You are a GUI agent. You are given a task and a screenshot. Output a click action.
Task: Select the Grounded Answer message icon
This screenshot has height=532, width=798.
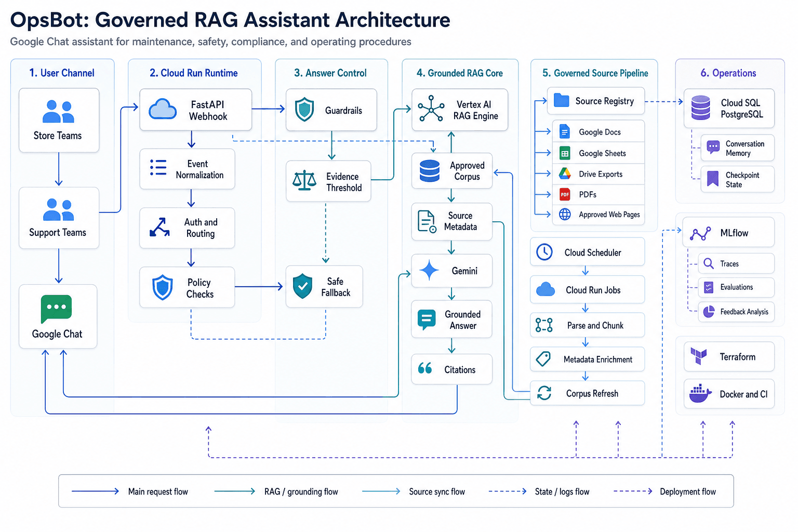click(427, 320)
